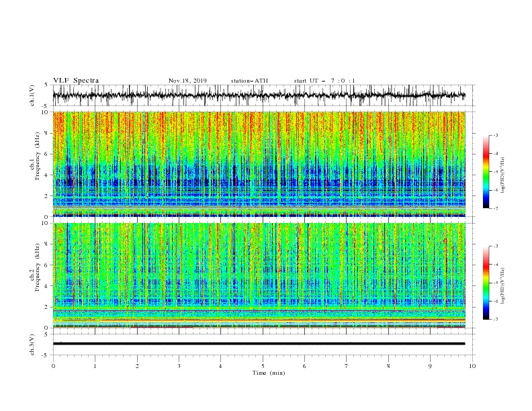Click the ch.3 flat black voltage trace
532x411 pixels.
(x=259, y=344)
